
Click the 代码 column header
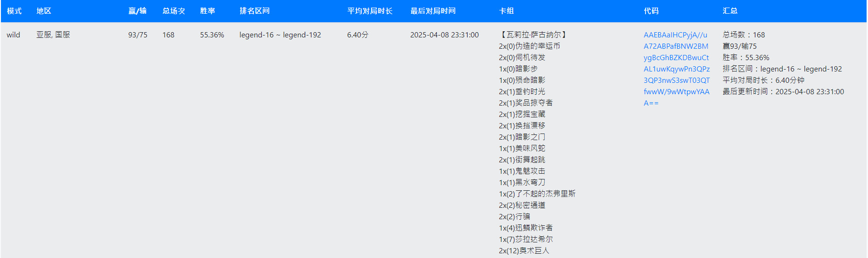pos(651,11)
